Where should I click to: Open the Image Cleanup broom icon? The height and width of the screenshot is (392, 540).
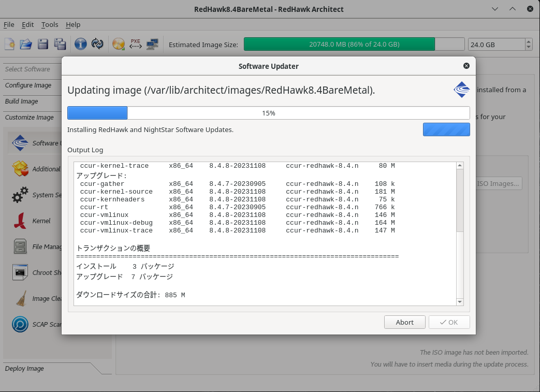pos(21,298)
